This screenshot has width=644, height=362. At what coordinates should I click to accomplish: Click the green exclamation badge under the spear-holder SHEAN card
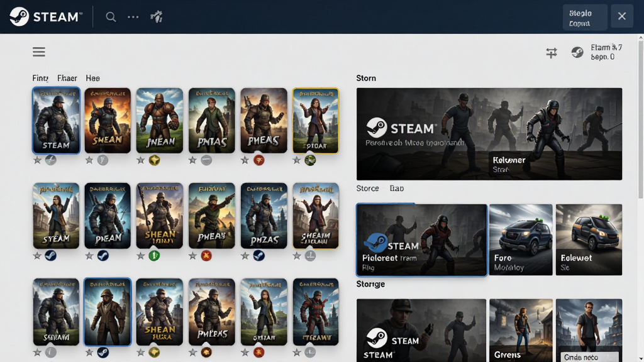pos(155,255)
